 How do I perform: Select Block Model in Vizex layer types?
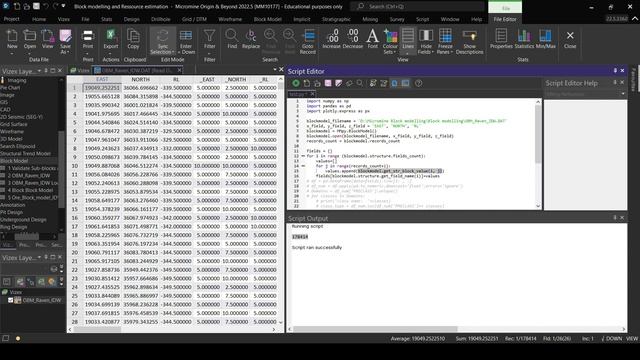point(14,161)
